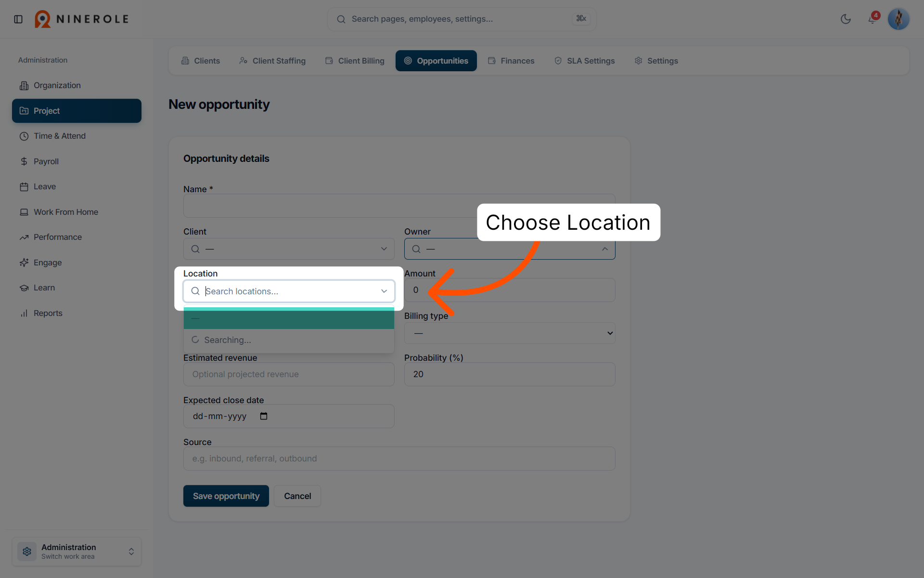Select Project in the sidebar
This screenshot has height=578, width=924.
point(77,111)
